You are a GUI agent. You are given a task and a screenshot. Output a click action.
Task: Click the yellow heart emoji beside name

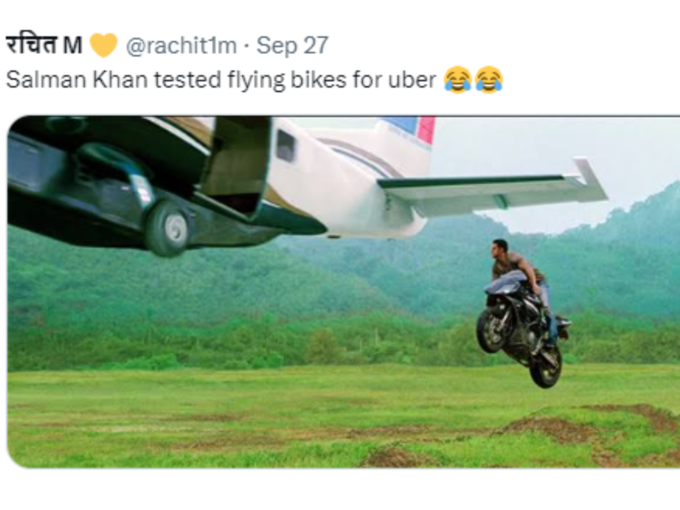[104, 45]
